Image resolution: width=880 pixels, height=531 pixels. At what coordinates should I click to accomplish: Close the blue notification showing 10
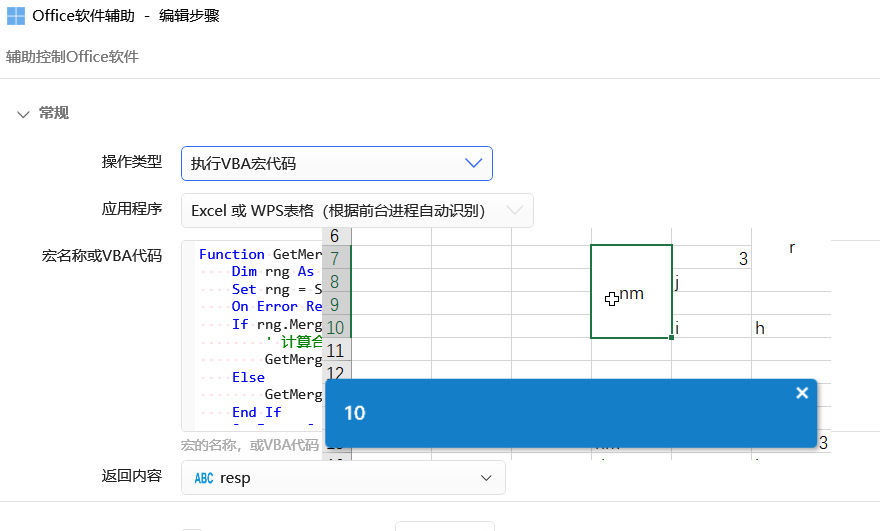click(x=801, y=393)
